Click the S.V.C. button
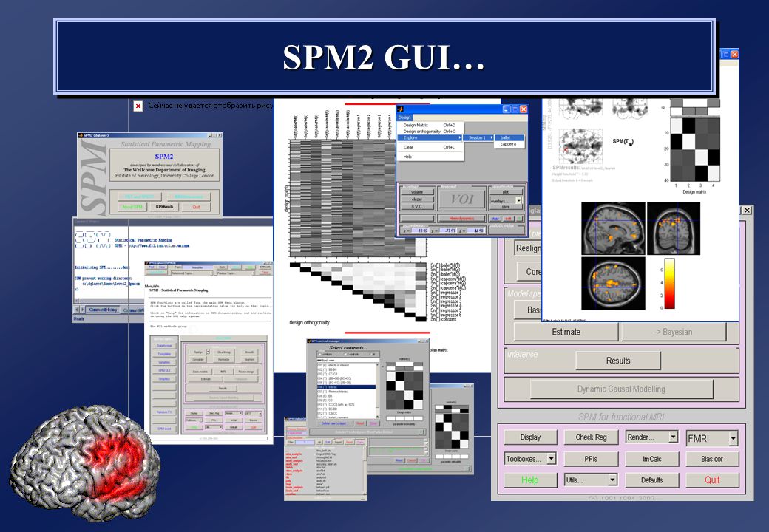769x532 pixels. click(x=417, y=207)
